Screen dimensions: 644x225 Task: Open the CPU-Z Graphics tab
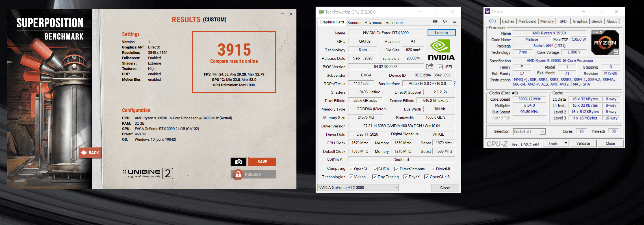580,21
